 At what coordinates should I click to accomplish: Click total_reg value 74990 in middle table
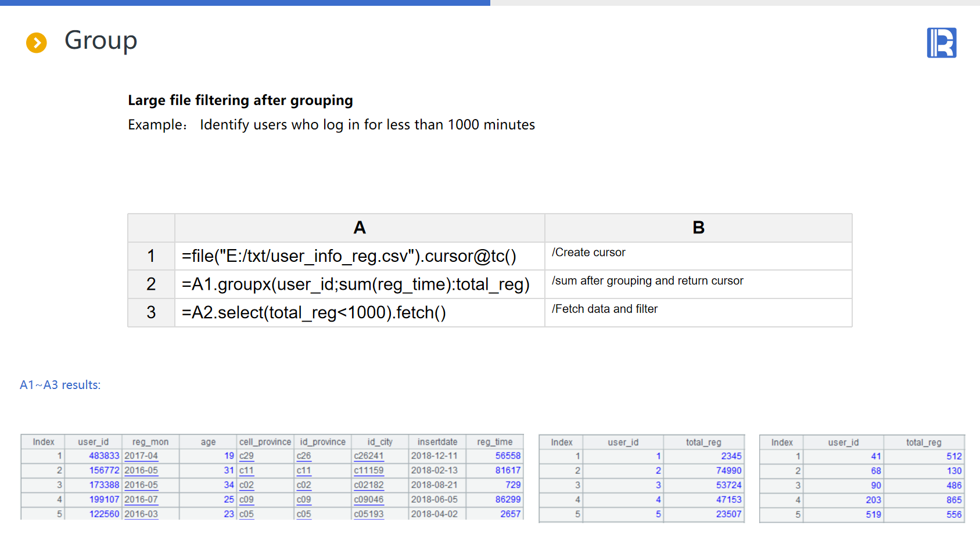(728, 471)
